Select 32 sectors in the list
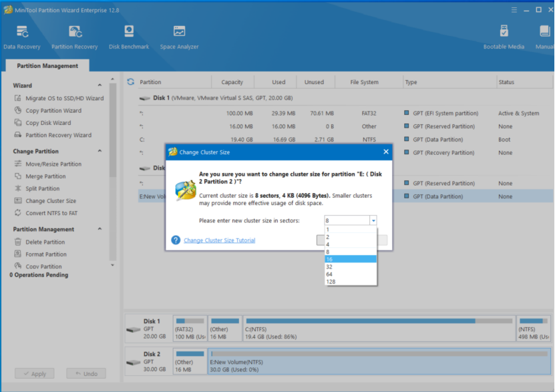The height and width of the screenshot is (392, 555). tap(351, 266)
